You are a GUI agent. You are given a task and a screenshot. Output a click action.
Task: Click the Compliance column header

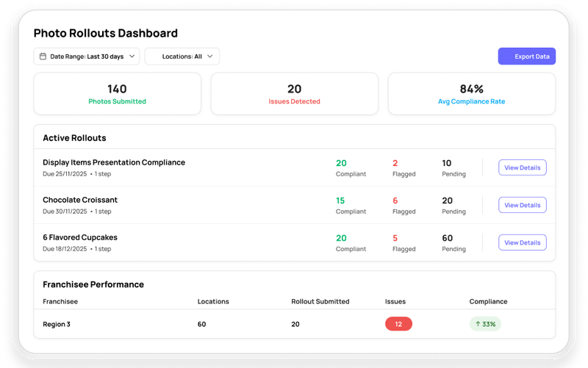(x=488, y=301)
